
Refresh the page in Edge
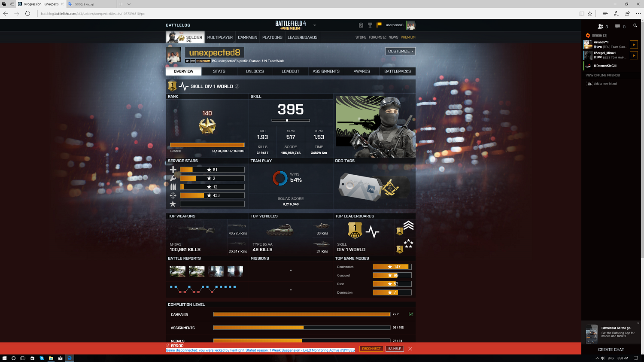(27, 14)
